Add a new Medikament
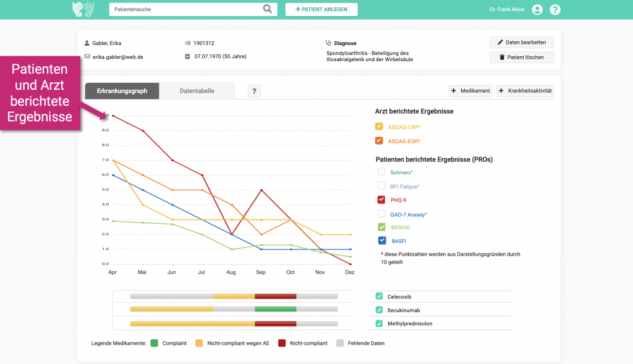Screen dimensions: 633x364 470,91
